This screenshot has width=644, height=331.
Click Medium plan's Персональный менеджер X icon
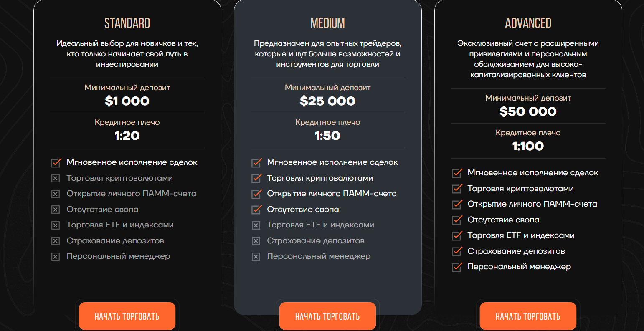point(256,257)
